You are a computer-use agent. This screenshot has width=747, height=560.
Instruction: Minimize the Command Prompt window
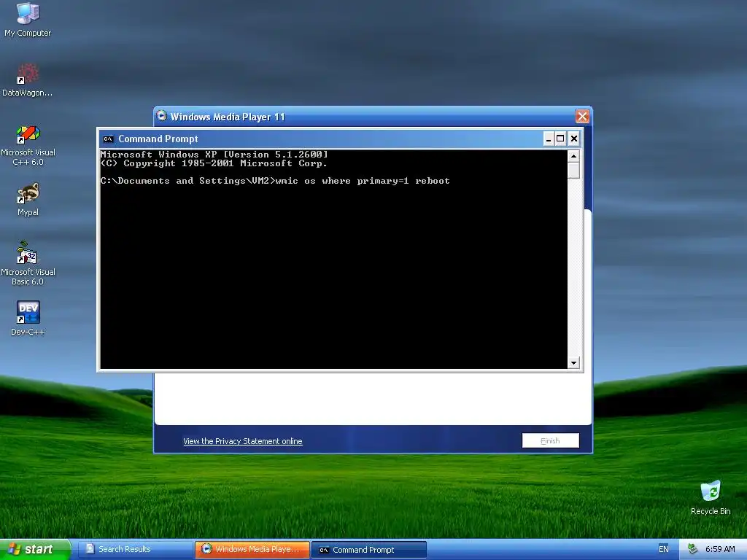click(x=549, y=139)
